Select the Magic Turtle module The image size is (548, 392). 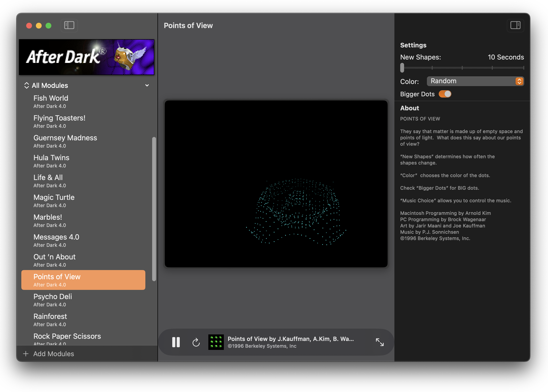pos(83,201)
